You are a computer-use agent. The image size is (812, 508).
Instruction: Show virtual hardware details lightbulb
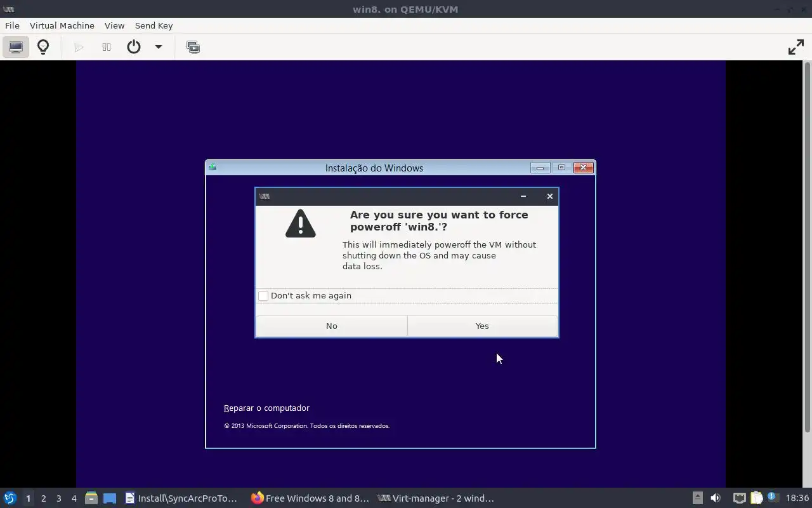pyautogui.click(x=43, y=47)
